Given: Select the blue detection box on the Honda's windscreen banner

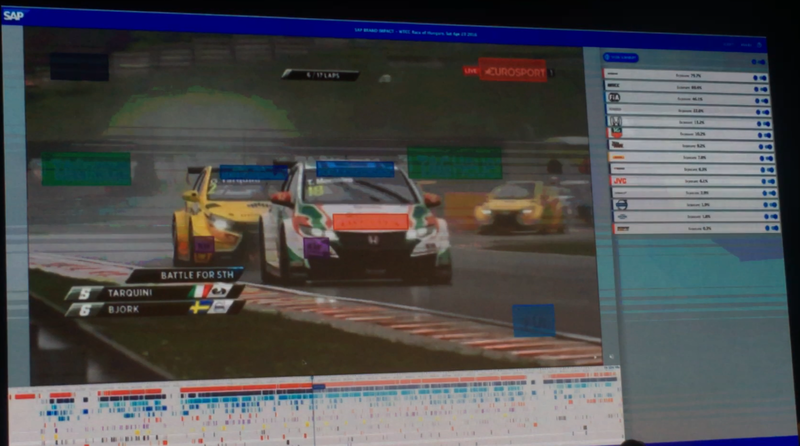Looking at the screenshot, I should point(355,169).
